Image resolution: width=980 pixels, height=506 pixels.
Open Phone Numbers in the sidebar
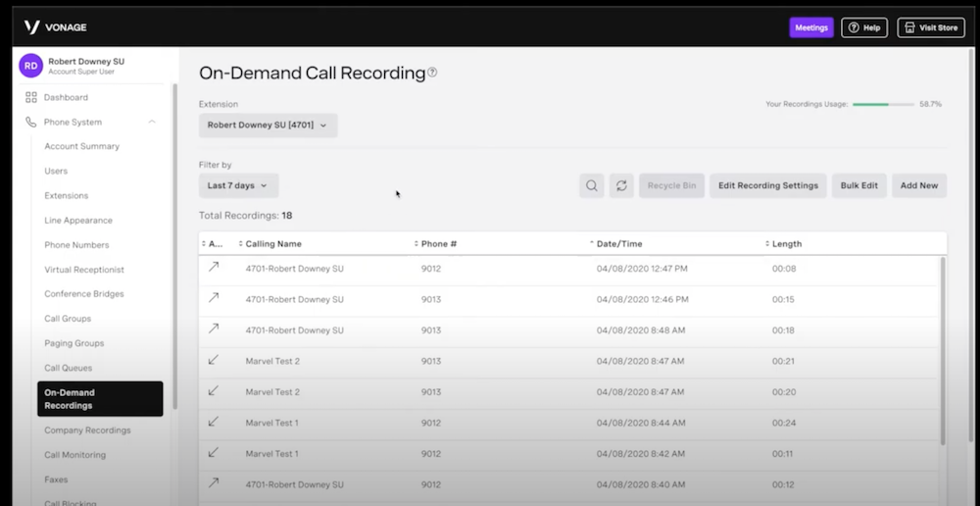pyautogui.click(x=76, y=245)
